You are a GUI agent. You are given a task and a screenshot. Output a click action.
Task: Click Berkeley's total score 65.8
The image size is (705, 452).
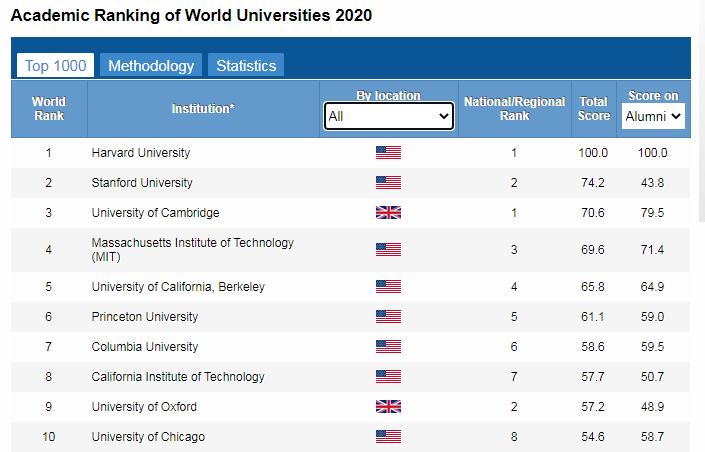[593, 287]
